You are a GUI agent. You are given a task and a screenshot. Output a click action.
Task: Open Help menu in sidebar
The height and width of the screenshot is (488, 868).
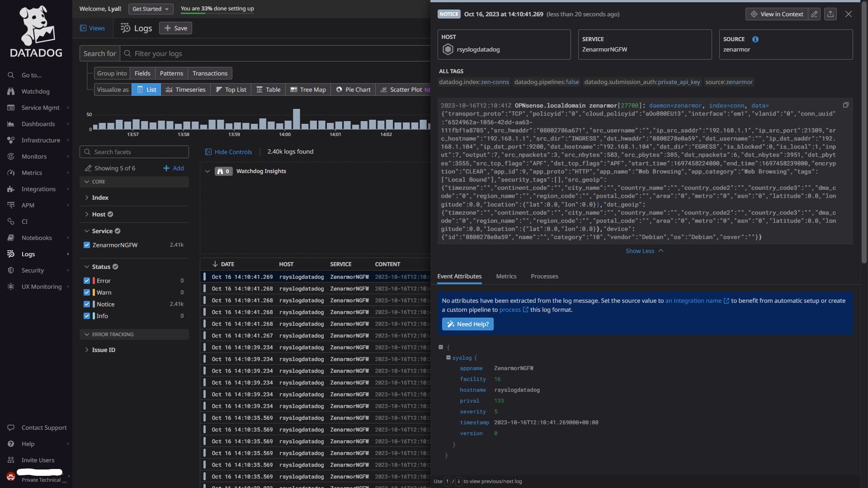tap(28, 444)
